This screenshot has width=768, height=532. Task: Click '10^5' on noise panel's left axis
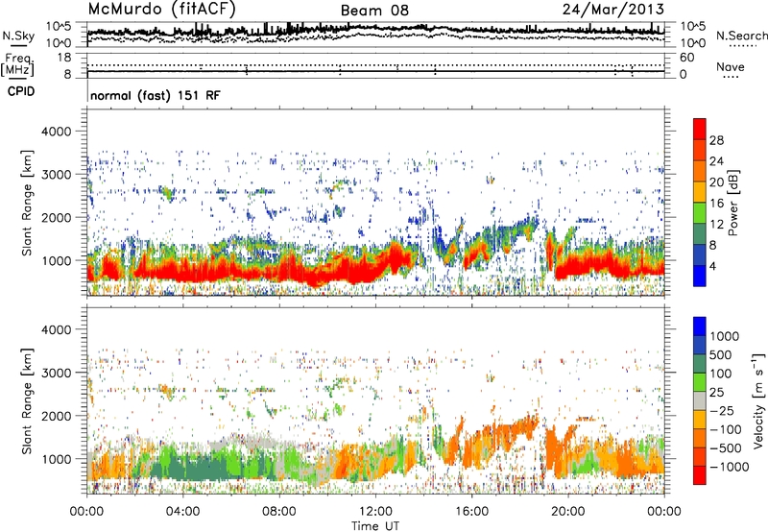pos(59,26)
